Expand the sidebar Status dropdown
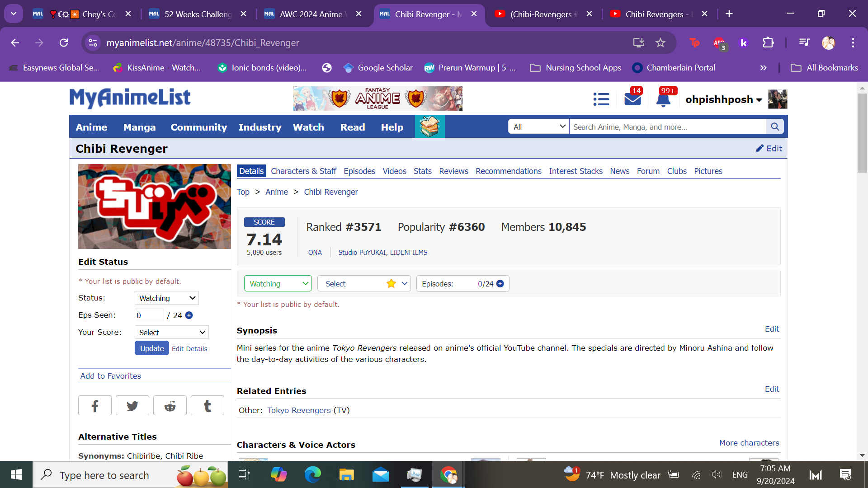This screenshot has width=868, height=488. click(x=167, y=298)
